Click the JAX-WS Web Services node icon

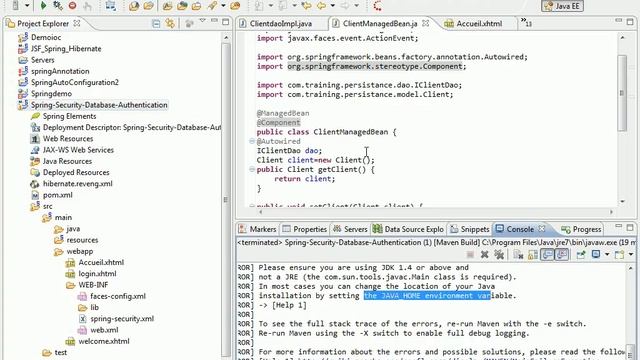click(36, 150)
